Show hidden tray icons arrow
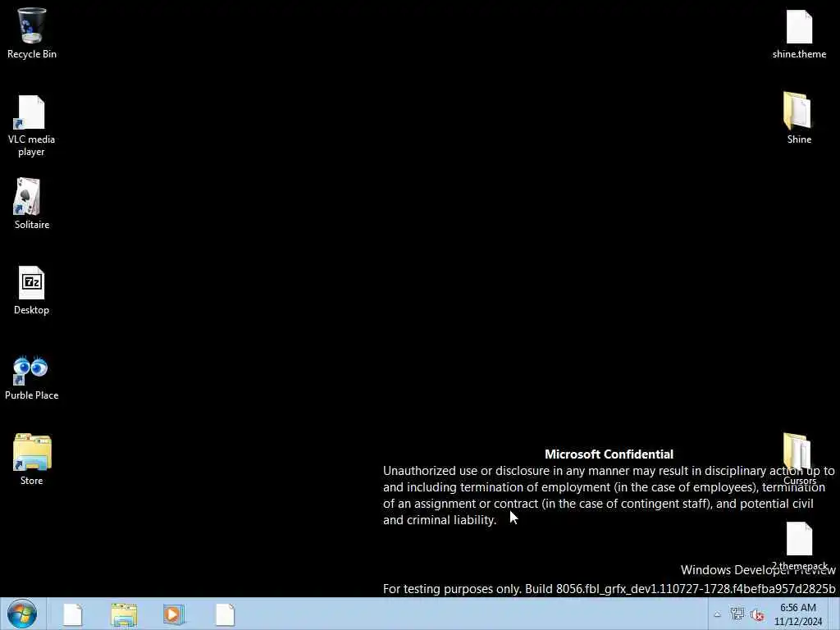This screenshot has height=630, width=840. pos(717,614)
